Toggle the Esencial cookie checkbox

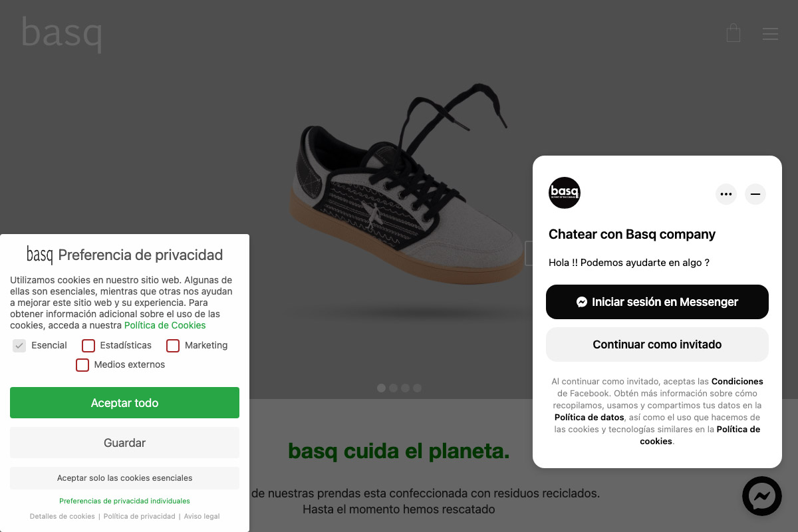pos(19,346)
